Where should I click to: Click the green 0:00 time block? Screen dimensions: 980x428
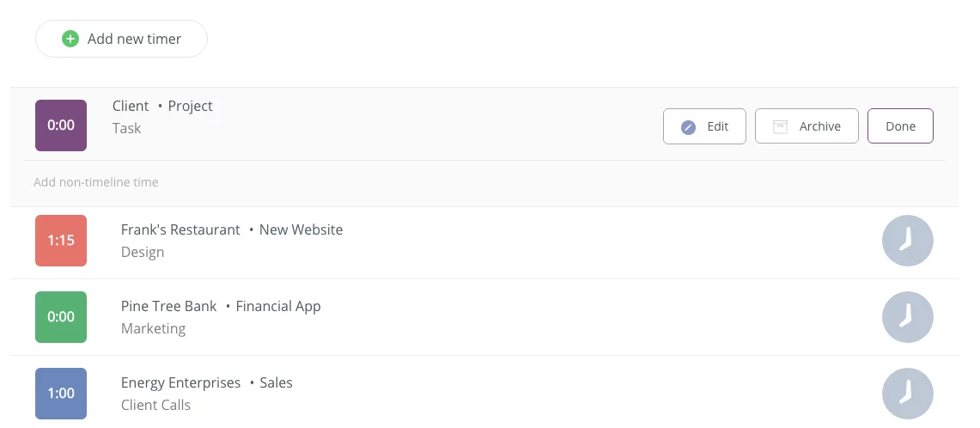point(61,317)
